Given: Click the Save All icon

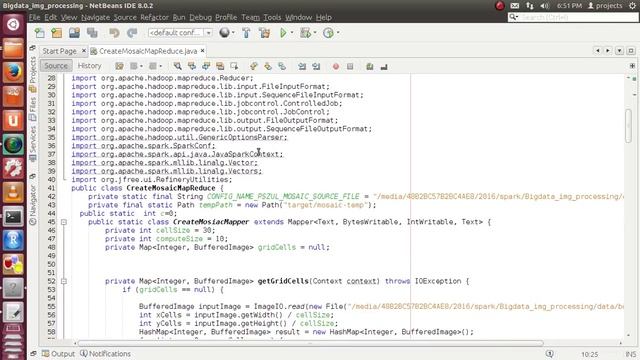Looking at the screenshot, I should click(x=92, y=33).
